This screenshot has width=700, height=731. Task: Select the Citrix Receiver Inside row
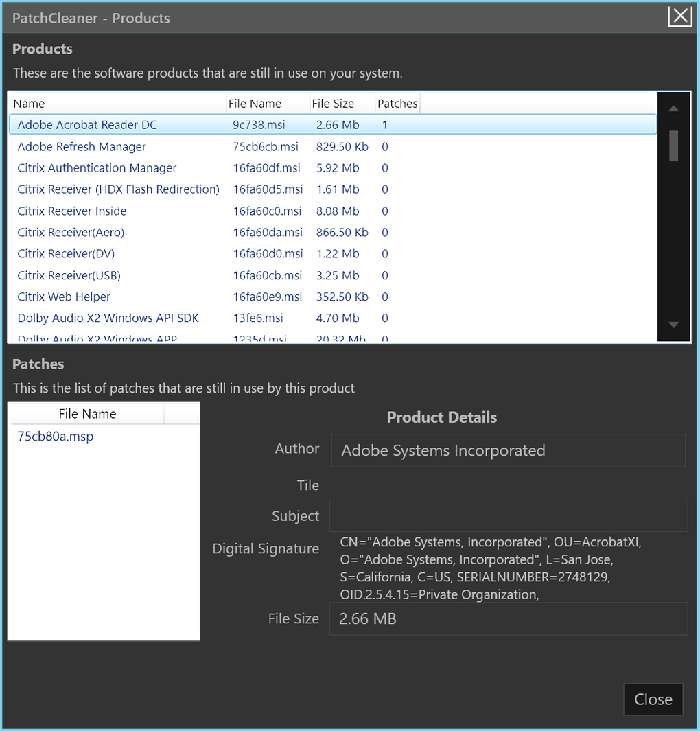(x=333, y=211)
